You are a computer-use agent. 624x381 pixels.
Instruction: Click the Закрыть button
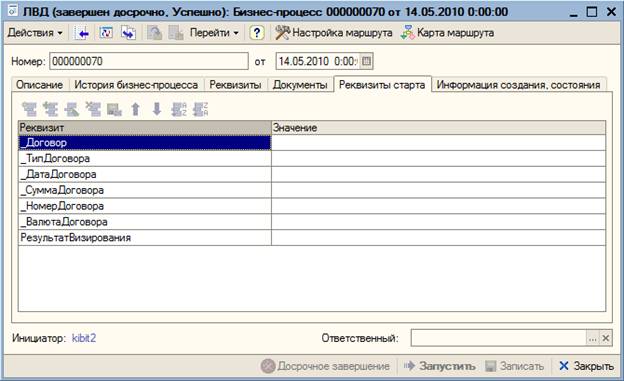click(586, 366)
